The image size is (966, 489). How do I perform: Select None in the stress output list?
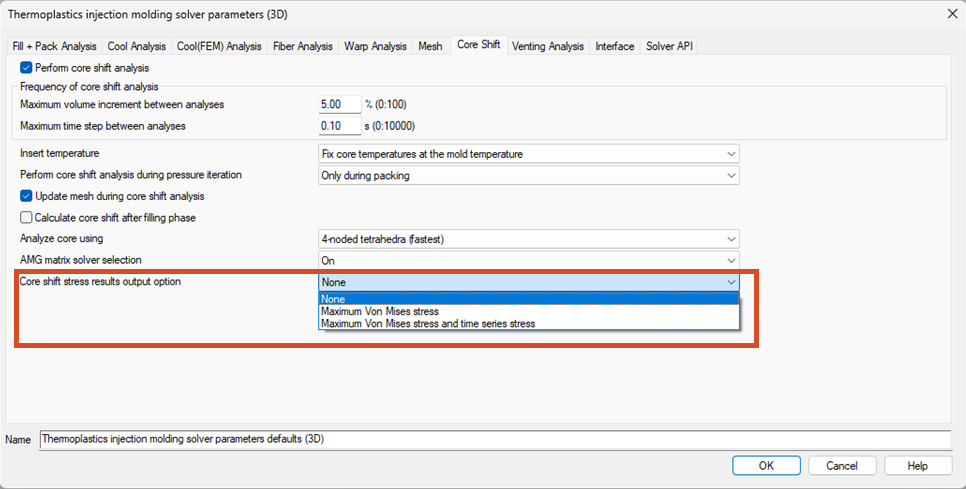click(529, 299)
